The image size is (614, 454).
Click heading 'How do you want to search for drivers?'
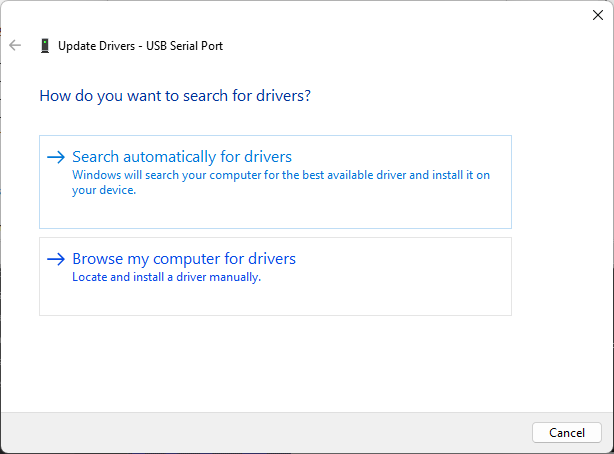pos(175,96)
